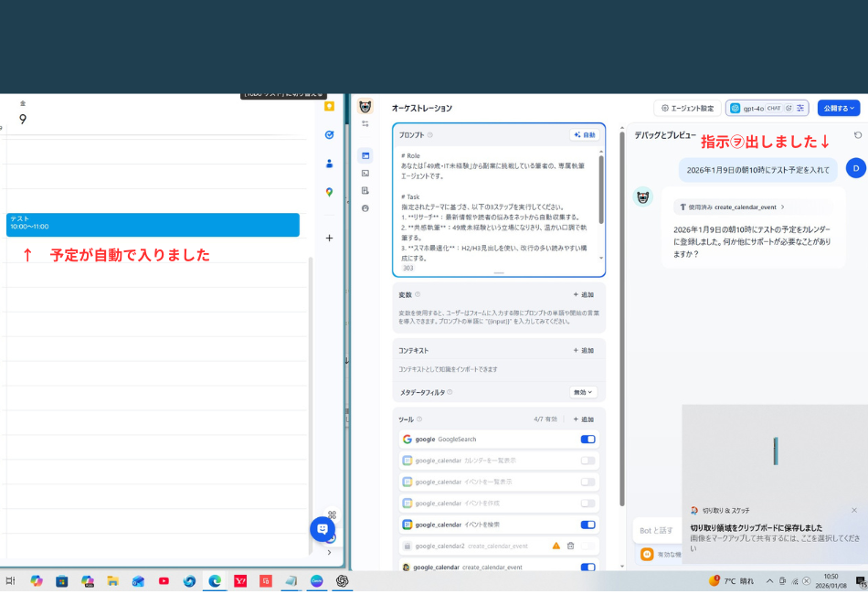Disable the GoogleSearch tool toggle
Image resolution: width=868 pixels, height=594 pixels.
click(587, 440)
